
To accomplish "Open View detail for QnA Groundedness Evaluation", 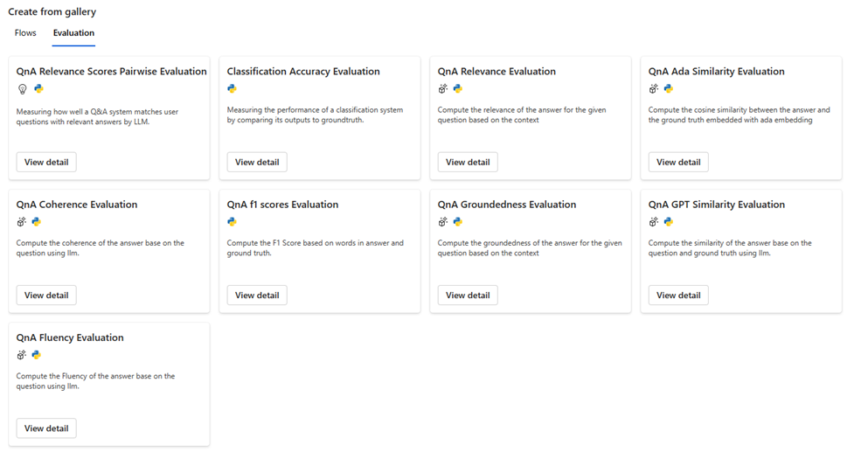I will point(468,296).
